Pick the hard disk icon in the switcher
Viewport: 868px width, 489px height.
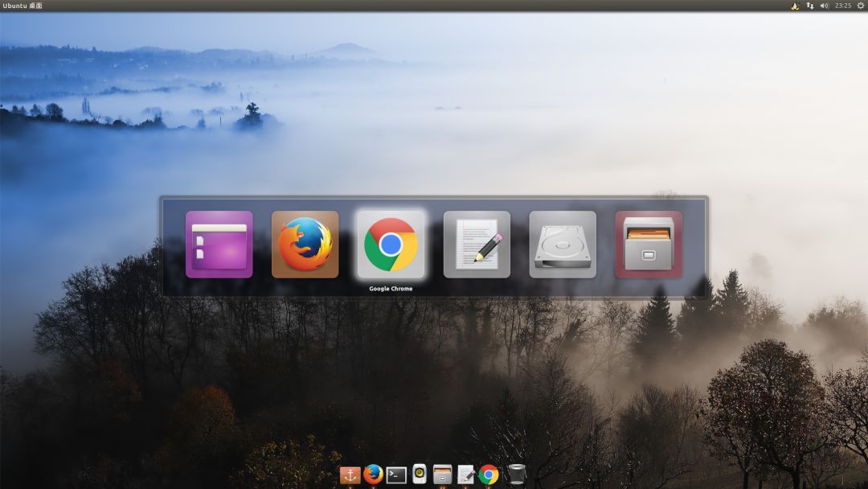563,244
